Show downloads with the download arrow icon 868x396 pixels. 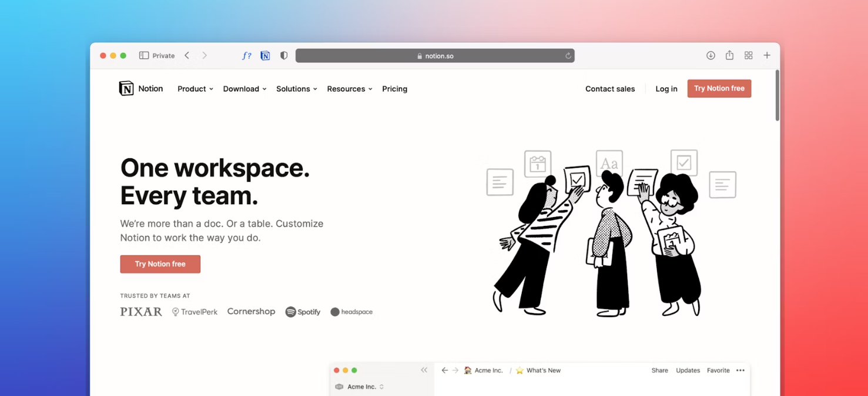[x=711, y=55]
